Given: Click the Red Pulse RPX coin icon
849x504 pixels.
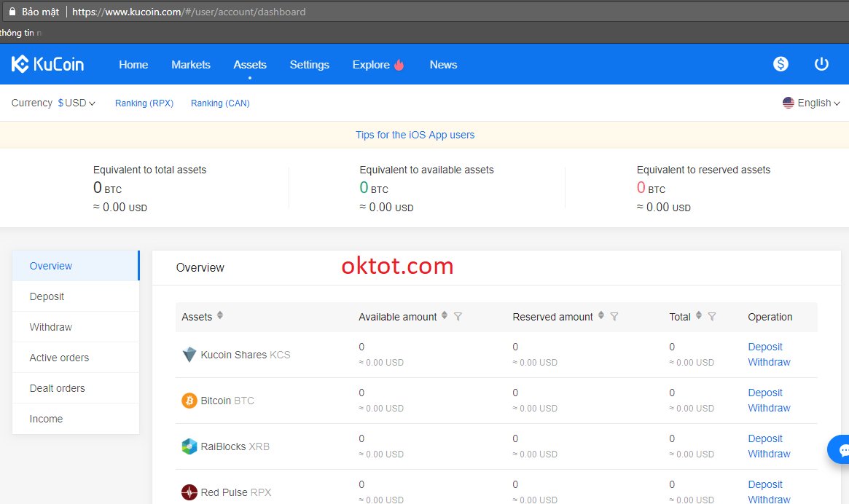Looking at the screenshot, I should pyautogui.click(x=189, y=492).
